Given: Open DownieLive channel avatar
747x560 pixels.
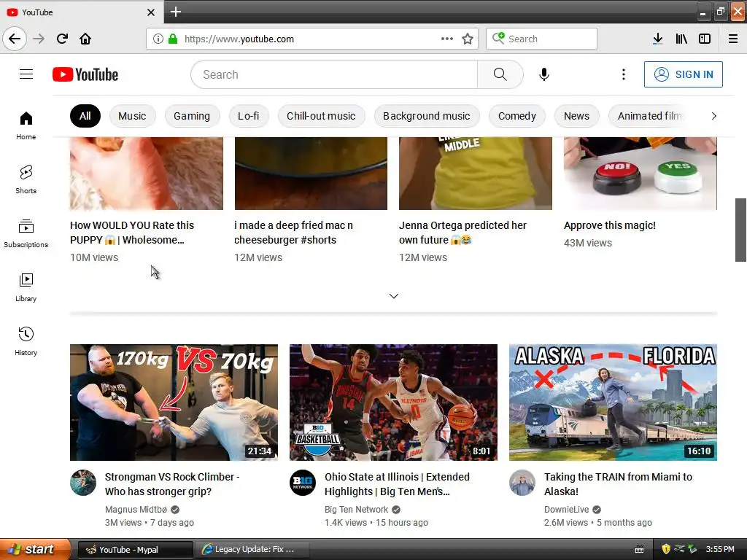Looking at the screenshot, I should tap(522, 483).
